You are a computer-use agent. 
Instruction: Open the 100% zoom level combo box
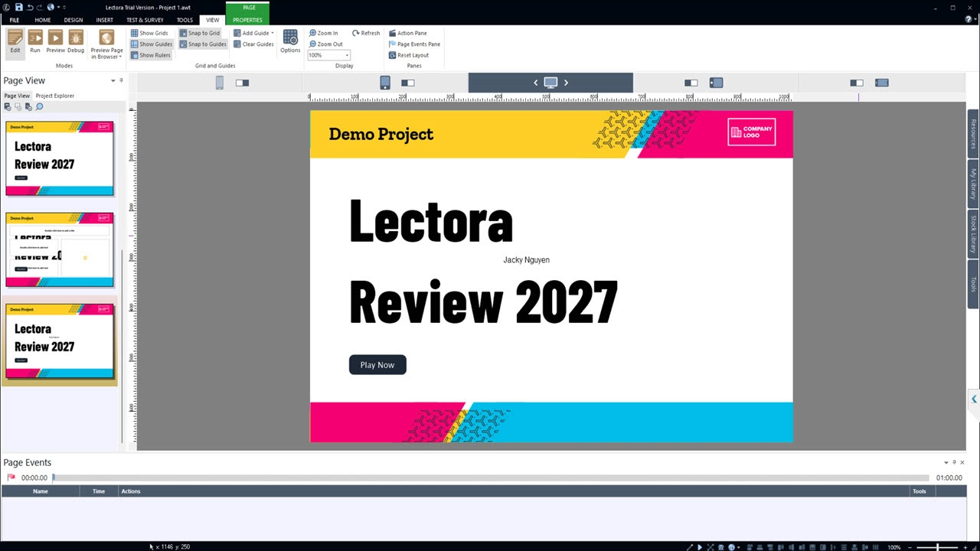tap(328, 55)
